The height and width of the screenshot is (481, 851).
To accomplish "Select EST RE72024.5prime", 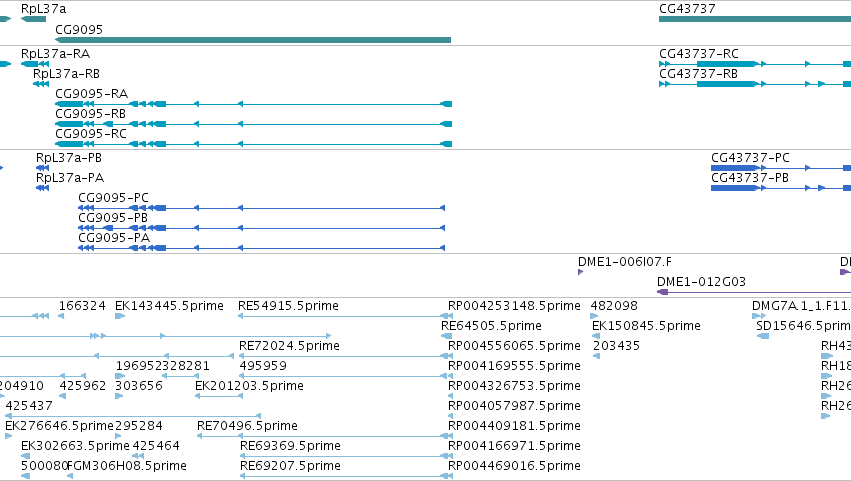I will point(346,356).
